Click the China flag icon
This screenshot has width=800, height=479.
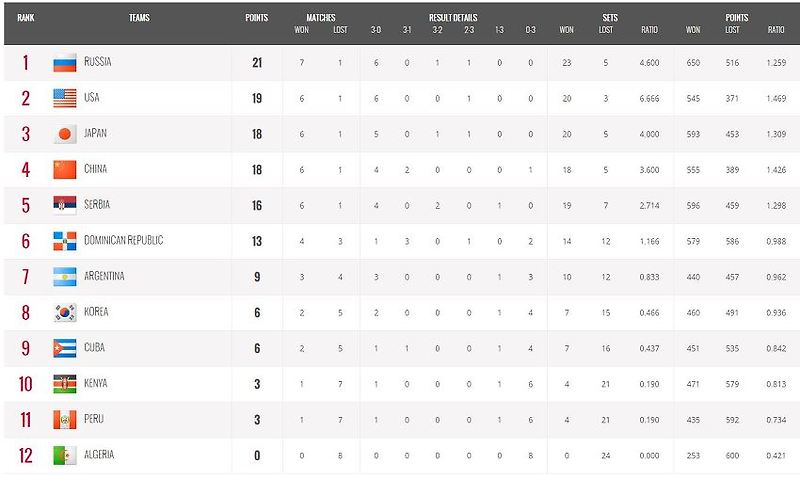coord(65,170)
